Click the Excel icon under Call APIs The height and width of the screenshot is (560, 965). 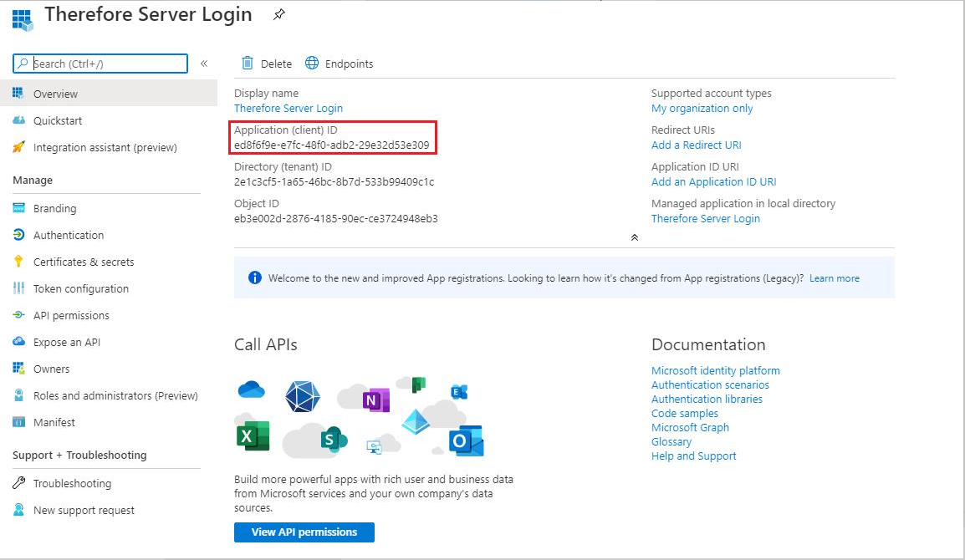click(253, 435)
